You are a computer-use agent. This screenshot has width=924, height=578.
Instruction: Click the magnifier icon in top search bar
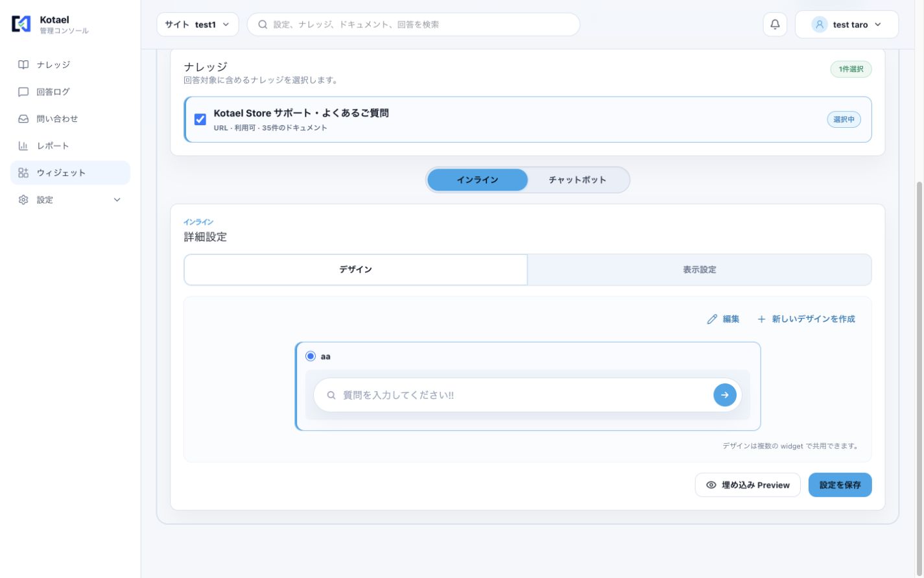click(263, 25)
